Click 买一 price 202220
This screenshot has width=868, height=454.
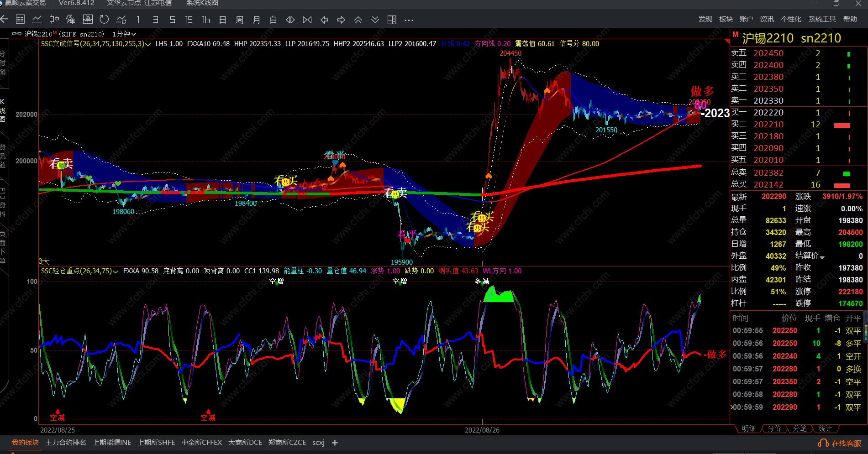(768, 112)
